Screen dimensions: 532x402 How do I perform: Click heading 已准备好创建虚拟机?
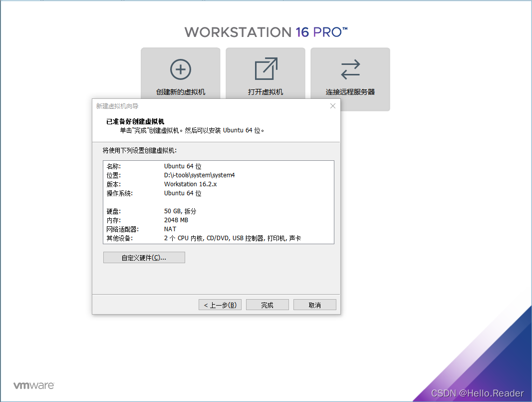tap(135, 121)
